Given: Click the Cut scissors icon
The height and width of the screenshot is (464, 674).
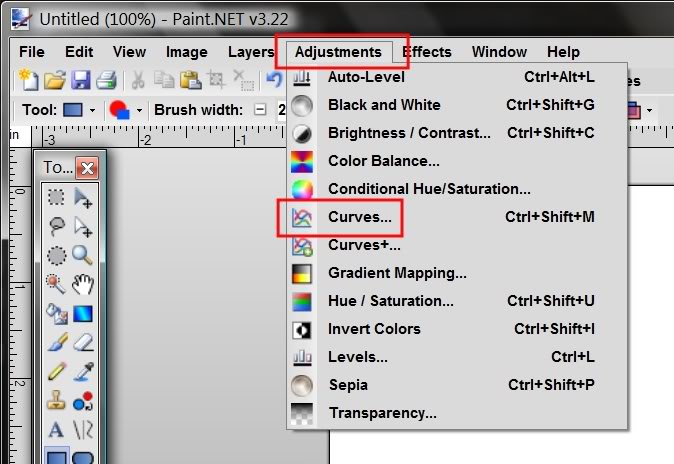Looking at the screenshot, I should tap(138, 80).
